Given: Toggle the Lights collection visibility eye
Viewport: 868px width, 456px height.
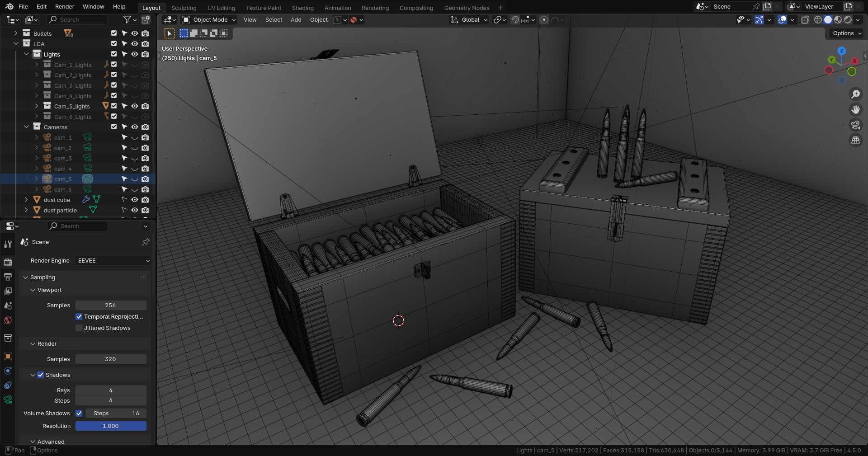Looking at the screenshot, I should (135, 54).
